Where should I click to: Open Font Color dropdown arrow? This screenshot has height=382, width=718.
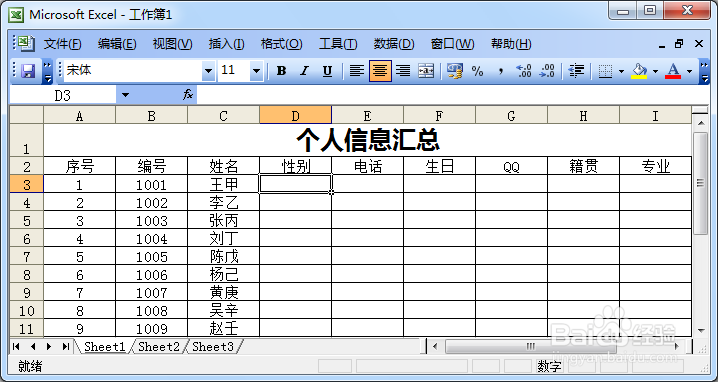(x=689, y=71)
